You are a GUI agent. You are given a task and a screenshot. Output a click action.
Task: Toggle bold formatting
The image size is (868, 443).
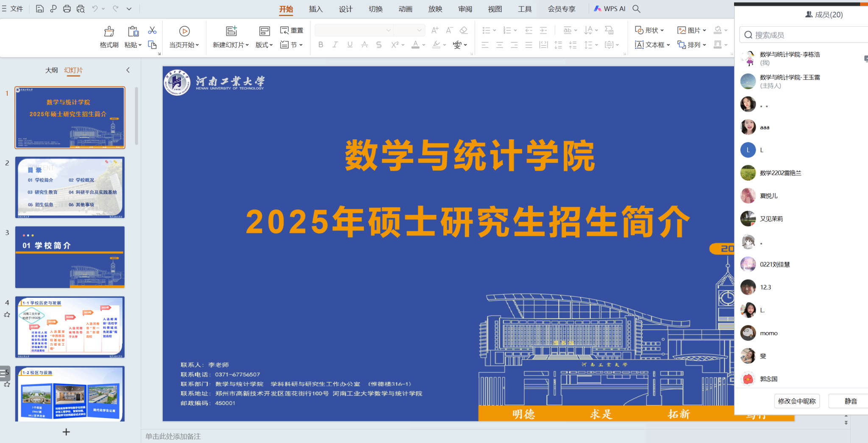[321, 44]
